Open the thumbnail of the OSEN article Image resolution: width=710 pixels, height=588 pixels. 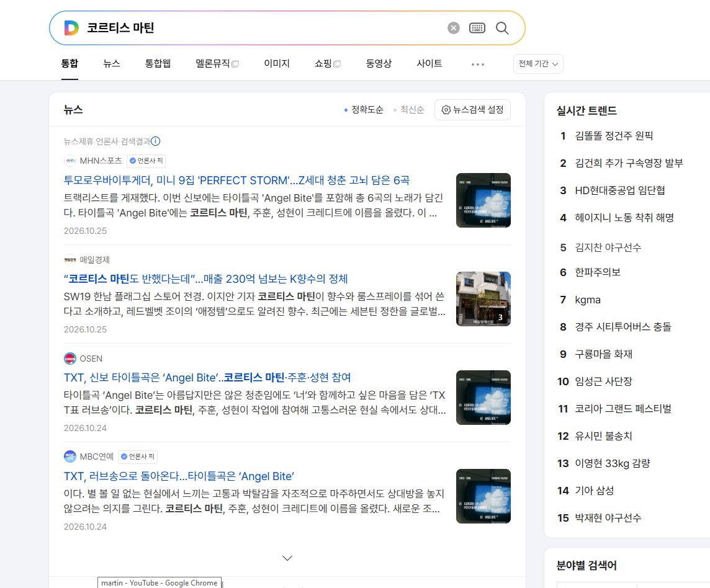pyautogui.click(x=483, y=398)
